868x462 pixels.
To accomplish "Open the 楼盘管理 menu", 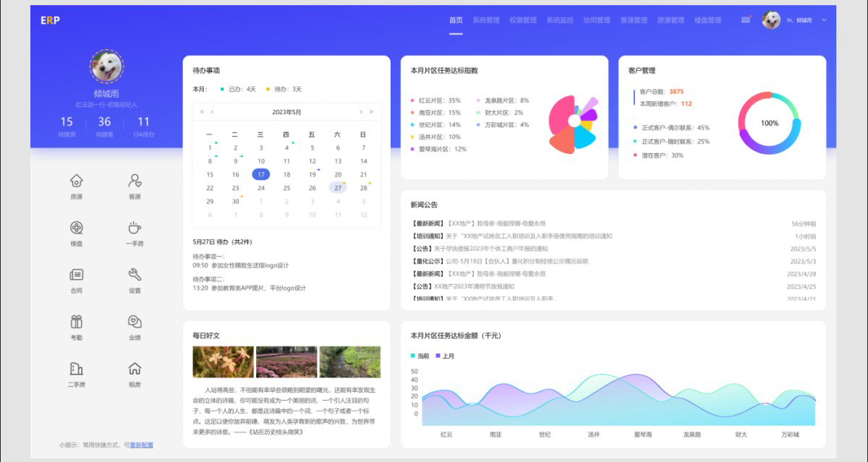I will [707, 20].
